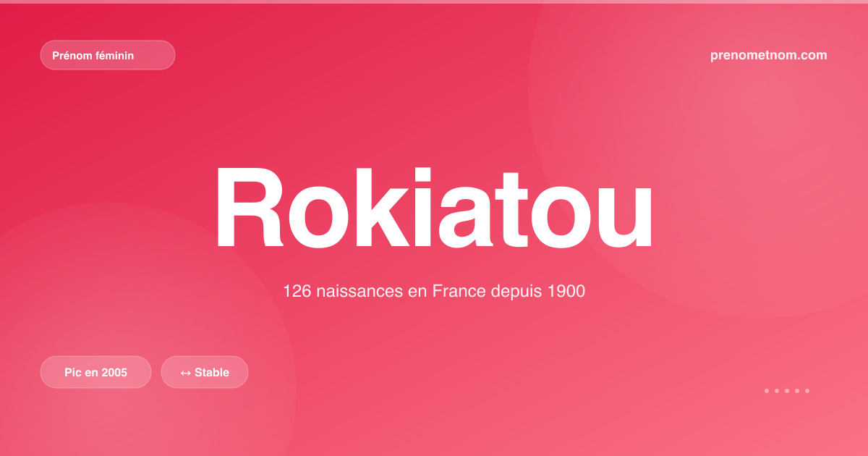The height and width of the screenshot is (456, 868).
Task: Click the 'Prénom féminin' pill badge
Action: pyautogui.click(x=108, y=55)
